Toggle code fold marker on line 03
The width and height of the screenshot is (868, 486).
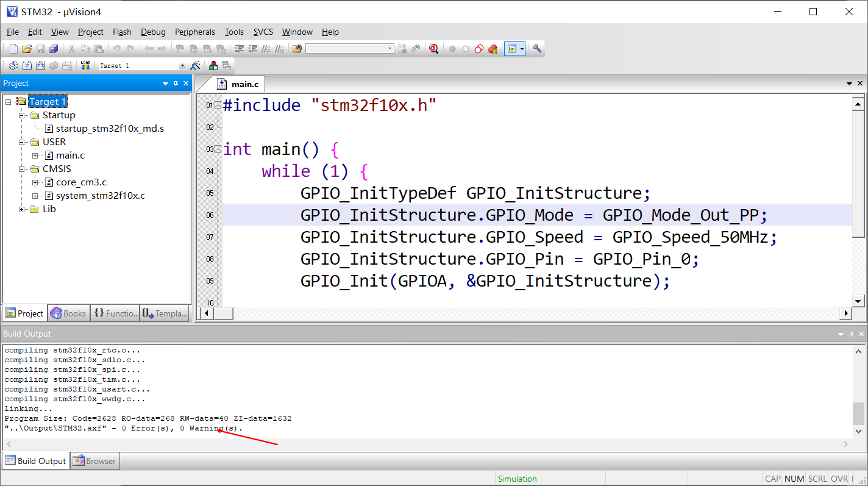(218, 149)
